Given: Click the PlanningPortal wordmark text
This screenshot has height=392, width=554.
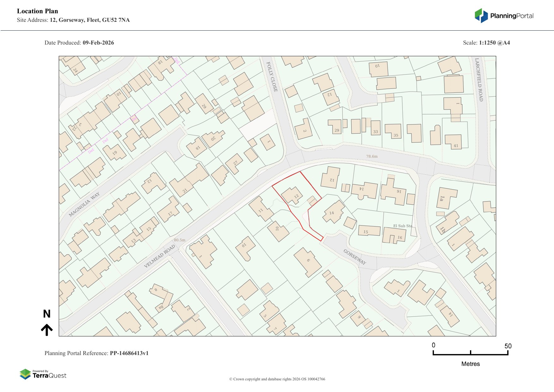Looking at the screenshot, I should (512, 16).
